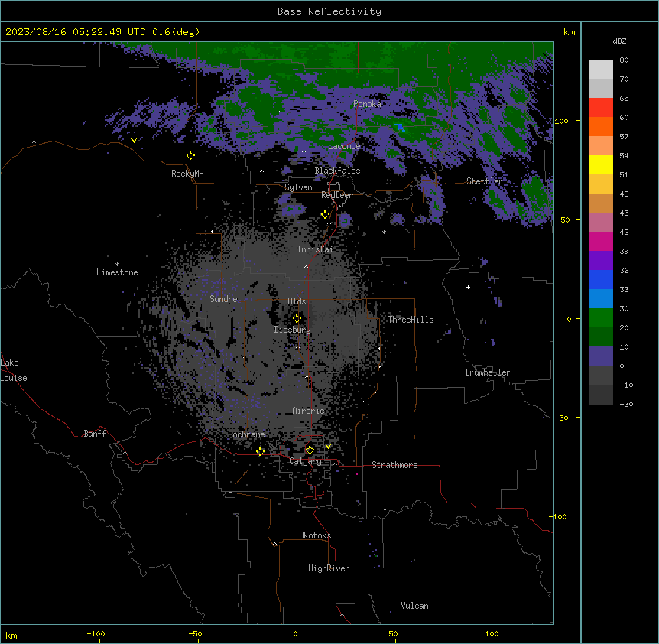The image size is (659, 644).
Task: Click the yellow marker below RedDeer
Action: [325, 215]
